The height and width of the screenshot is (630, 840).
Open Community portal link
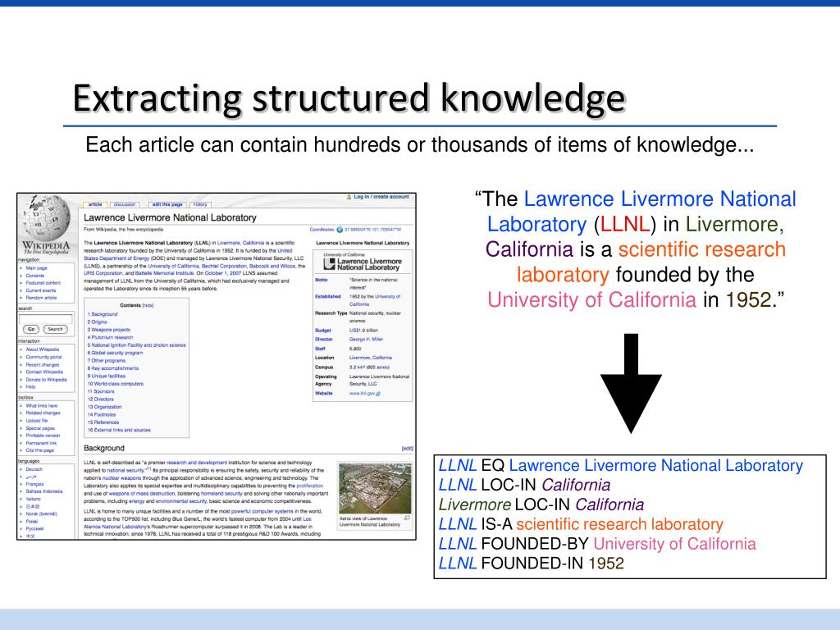44,357
